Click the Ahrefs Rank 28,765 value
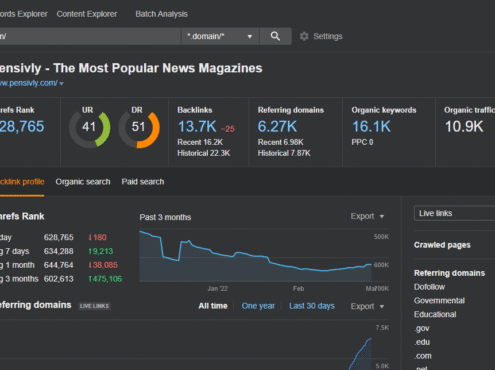Image resolution: width=495 pixels, height=370 pixels. [22, 126]
